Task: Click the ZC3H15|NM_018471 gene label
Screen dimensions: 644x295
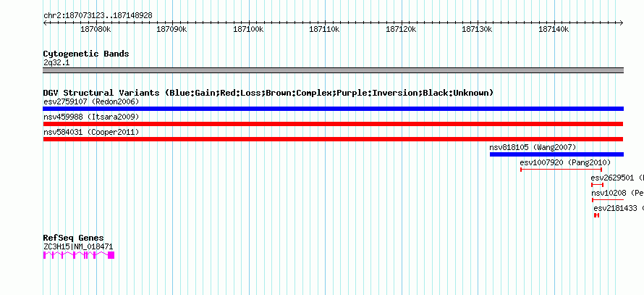Action: pyautogui.click(x=78, y=247)
